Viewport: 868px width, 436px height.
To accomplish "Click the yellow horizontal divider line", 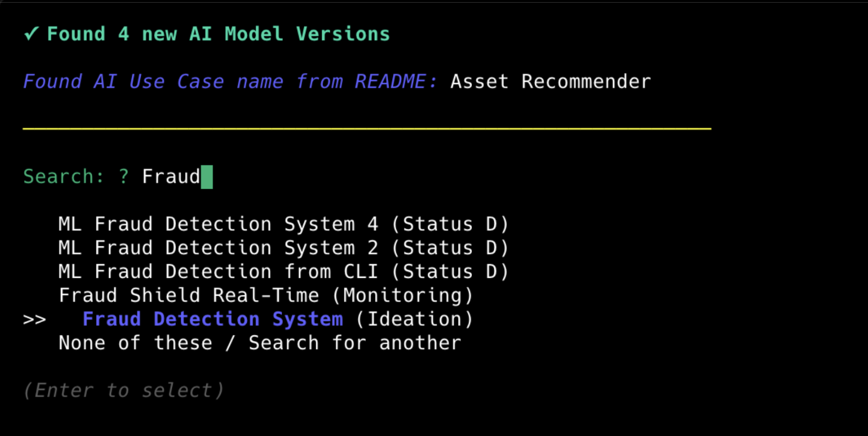I will click(x=367, y=128).
